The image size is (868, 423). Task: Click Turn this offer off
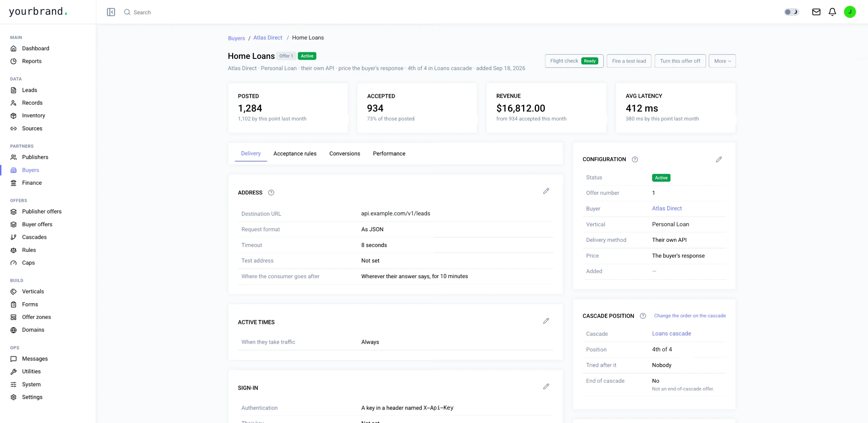tap(680, 61)
